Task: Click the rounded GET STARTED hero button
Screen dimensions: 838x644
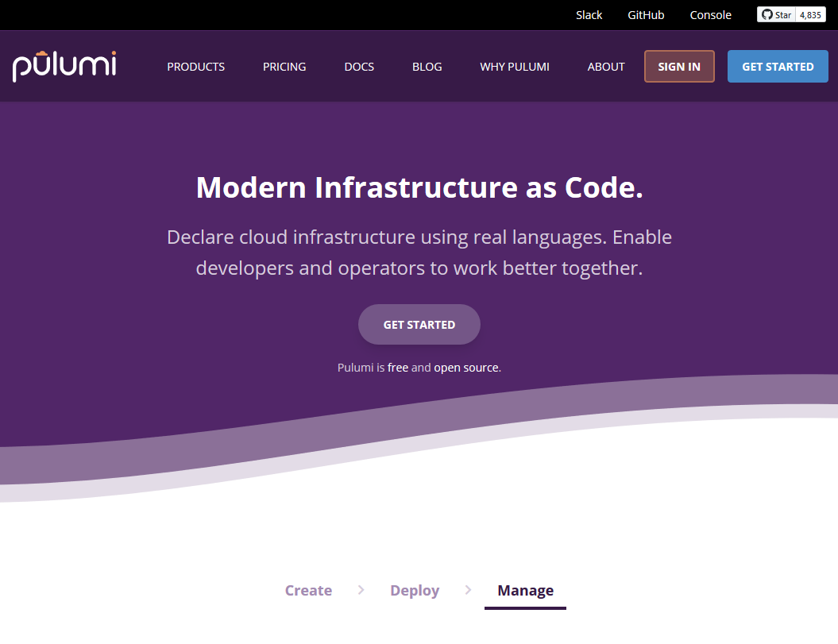Action: point(419,325)
